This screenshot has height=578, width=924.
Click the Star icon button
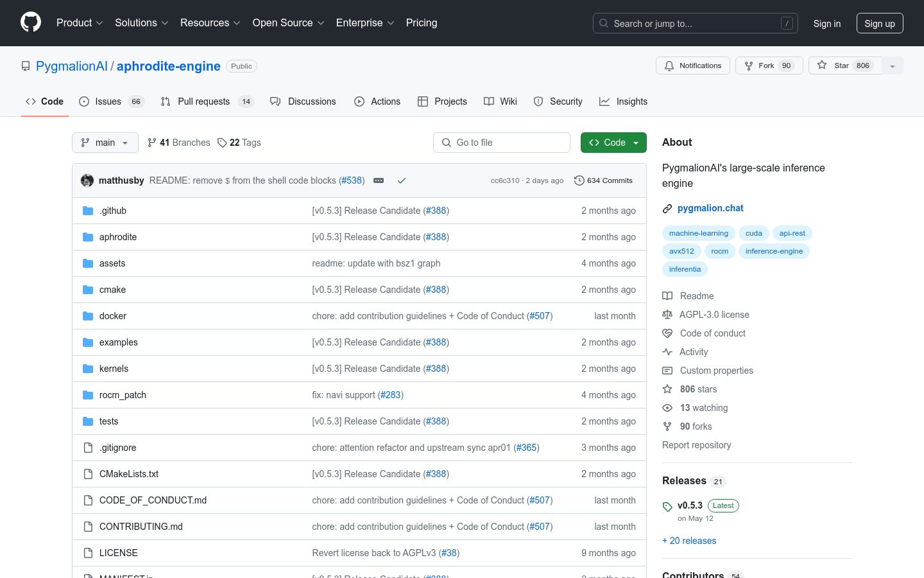point(823,66)
